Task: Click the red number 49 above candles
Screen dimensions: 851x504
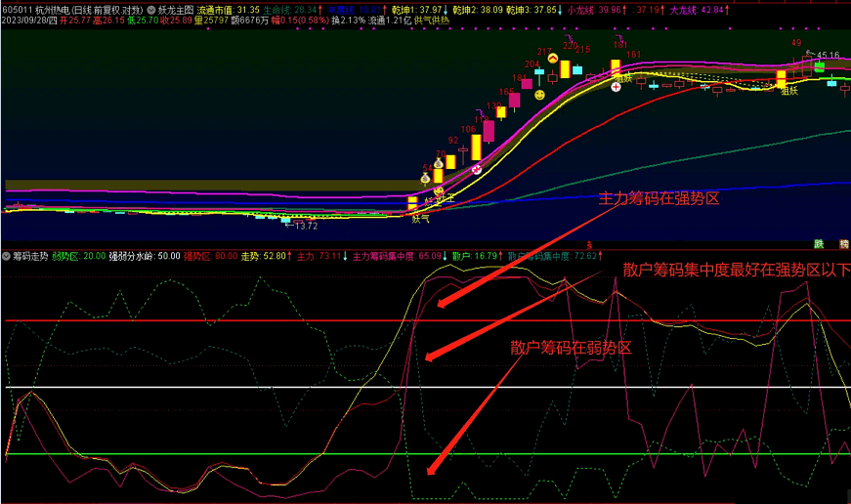Action: tap(796, 43)
